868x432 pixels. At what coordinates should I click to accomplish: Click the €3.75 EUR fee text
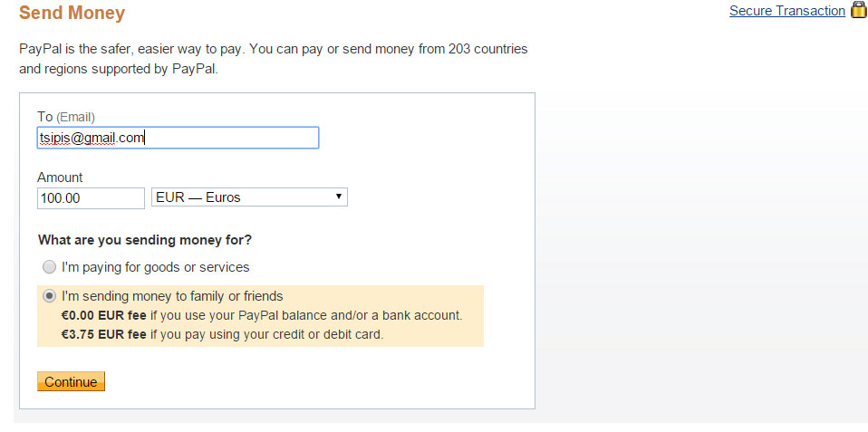coord(103,334)
